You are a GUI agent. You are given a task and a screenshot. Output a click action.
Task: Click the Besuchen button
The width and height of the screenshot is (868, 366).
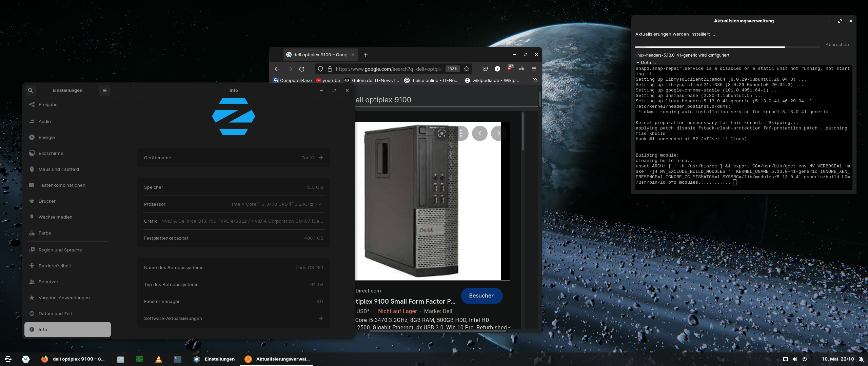482,296
